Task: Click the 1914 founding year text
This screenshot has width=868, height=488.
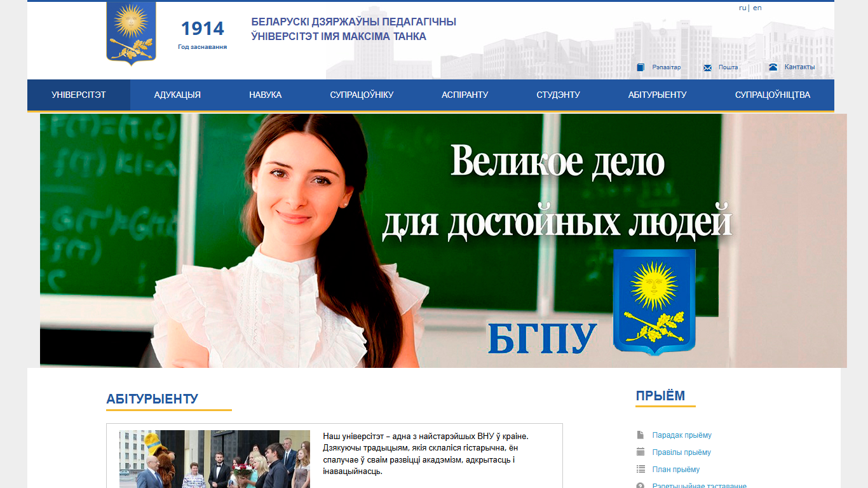Action: (x=203, y=29)
